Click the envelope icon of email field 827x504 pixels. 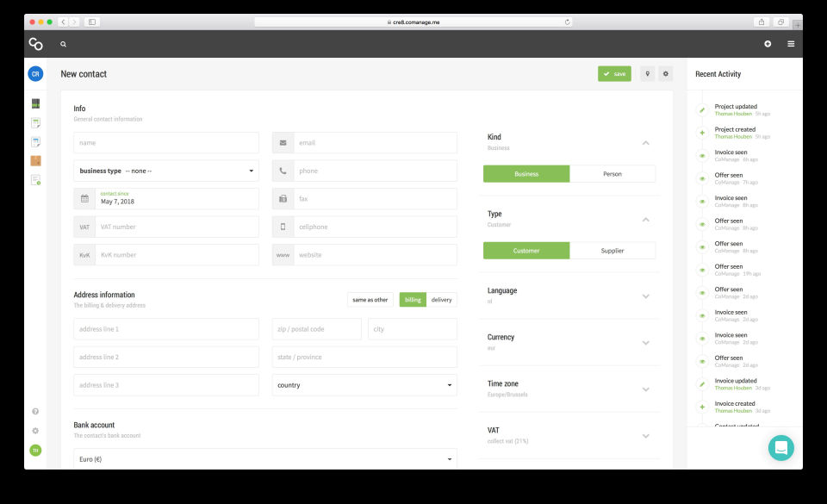283,143
